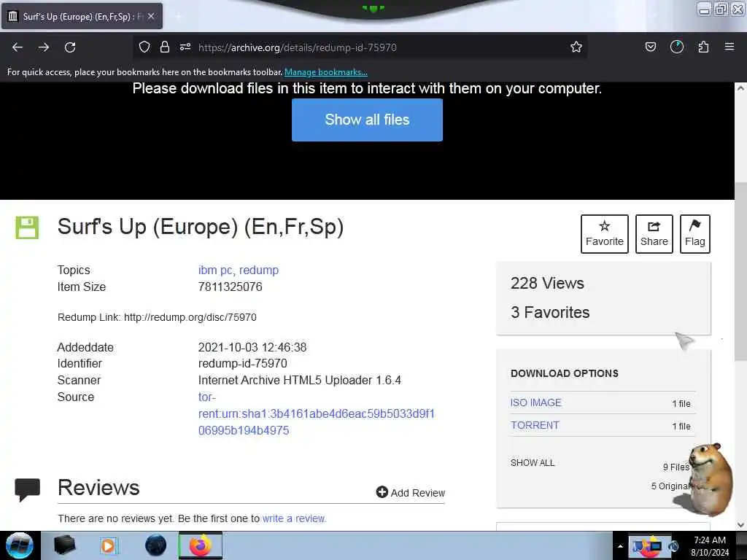747x560 pixels.
Task: Click SHOW ALL in download options
Action: [x=533, y=463]
